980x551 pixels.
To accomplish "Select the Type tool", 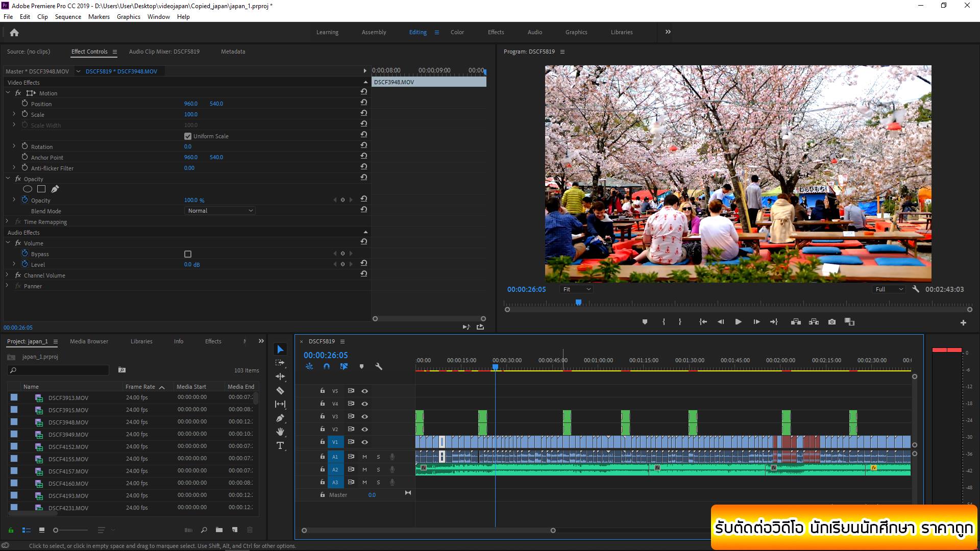I will click(x=280, y=445).
